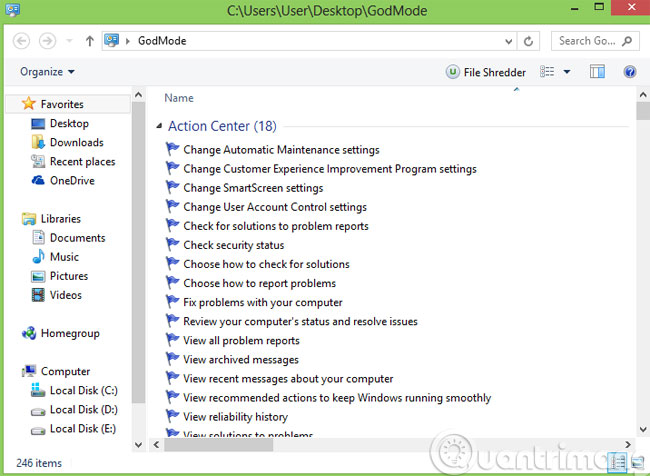
Task: Click the Search GodMode input field
Action: pos(588,41)
